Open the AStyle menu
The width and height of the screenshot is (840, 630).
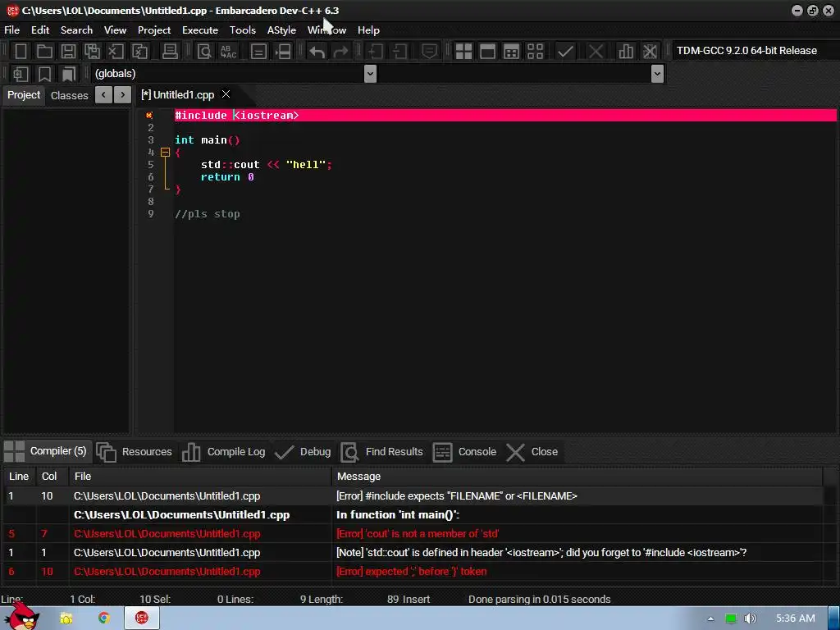(282, 30)
